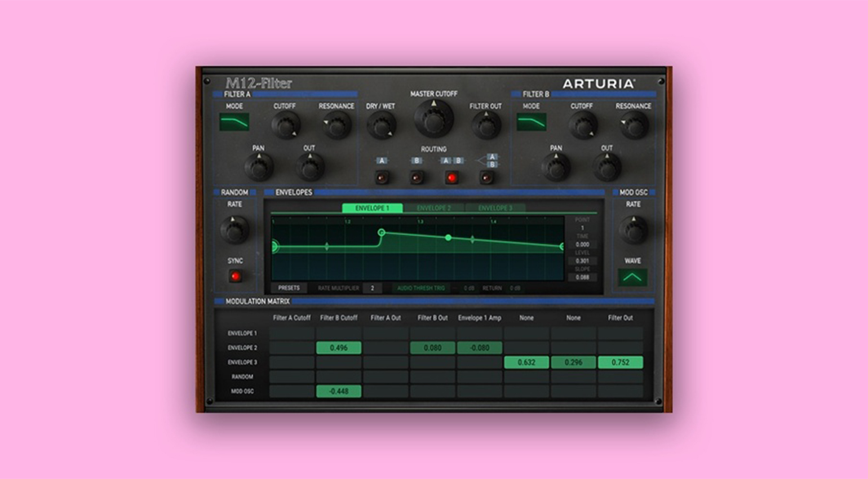The width and height of the screenshot is (868, 479).
Task: Click the envelope Time value 0.000
Action: pos(582,245)
